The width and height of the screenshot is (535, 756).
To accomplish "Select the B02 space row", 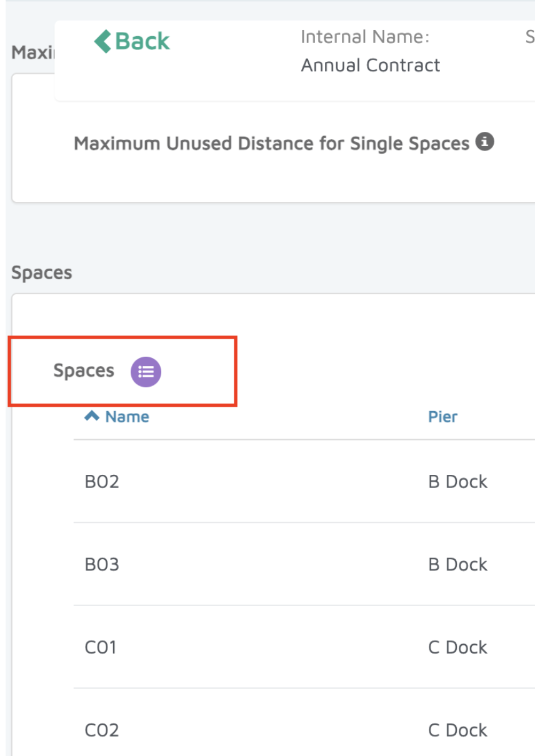I will pos(102,482).
